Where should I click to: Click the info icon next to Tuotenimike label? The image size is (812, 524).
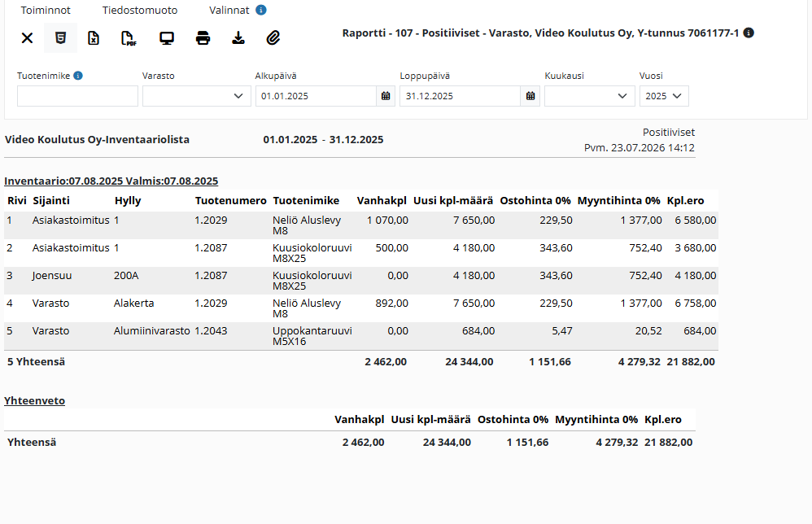click(x=78, y=76)
